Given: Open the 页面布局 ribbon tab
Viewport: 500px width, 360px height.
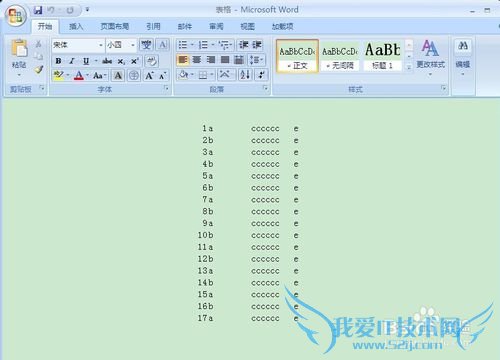Looking at the screenshot, I should coord(115,27).
